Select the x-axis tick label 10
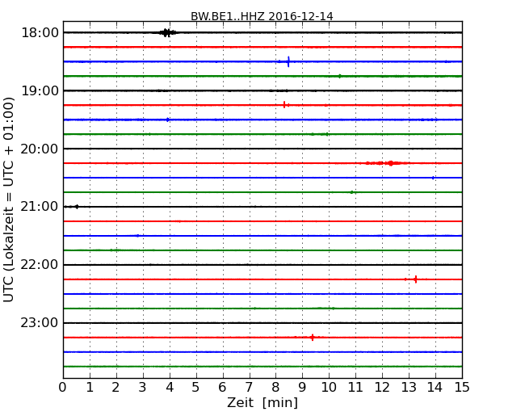 [x=329, y=387]
